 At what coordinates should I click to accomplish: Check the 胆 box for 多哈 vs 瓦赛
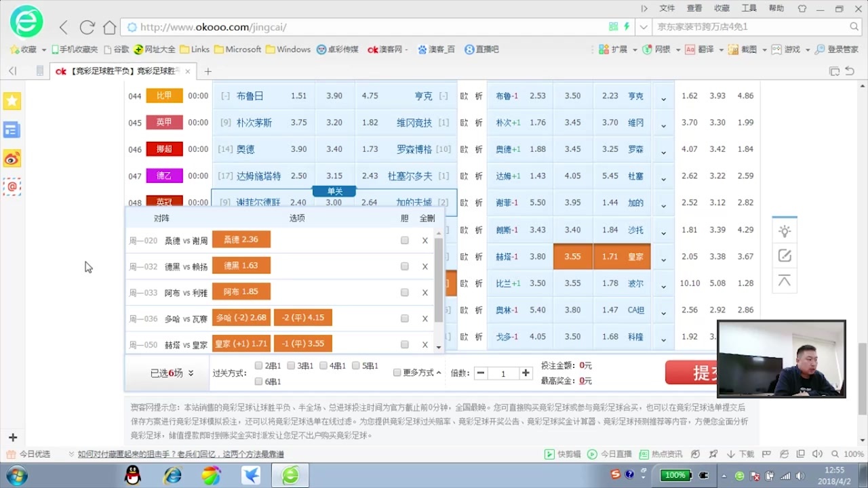pos(405,319)
